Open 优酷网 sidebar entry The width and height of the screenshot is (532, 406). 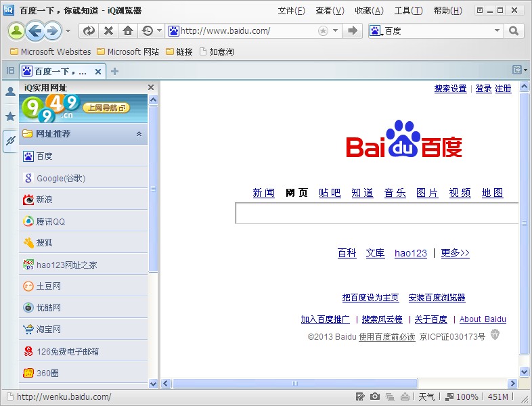83,308
